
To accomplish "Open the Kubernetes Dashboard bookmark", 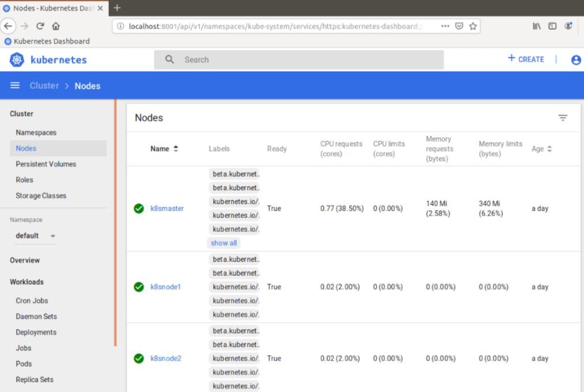I will (x=47, y=42).
